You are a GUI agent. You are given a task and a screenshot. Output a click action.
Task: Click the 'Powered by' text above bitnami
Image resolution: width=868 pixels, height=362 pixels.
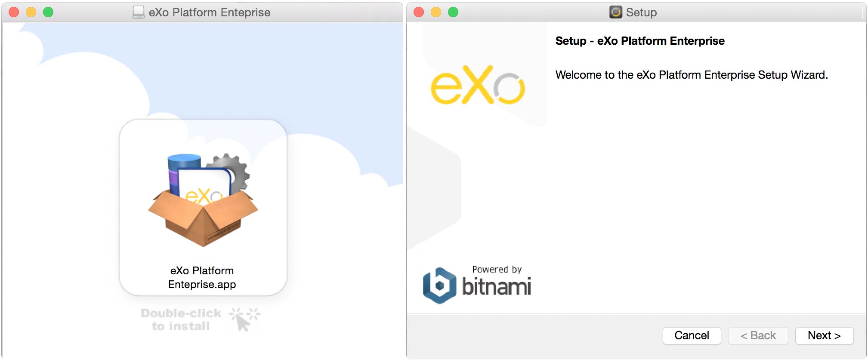click(x=497, y=270)
